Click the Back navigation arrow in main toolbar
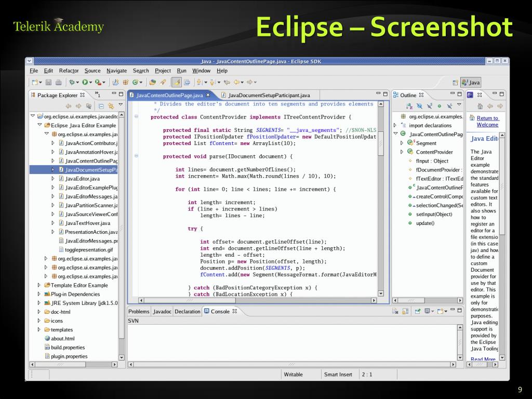The height and width of the screenshot is (399, 532). click(x=236, y=82)
